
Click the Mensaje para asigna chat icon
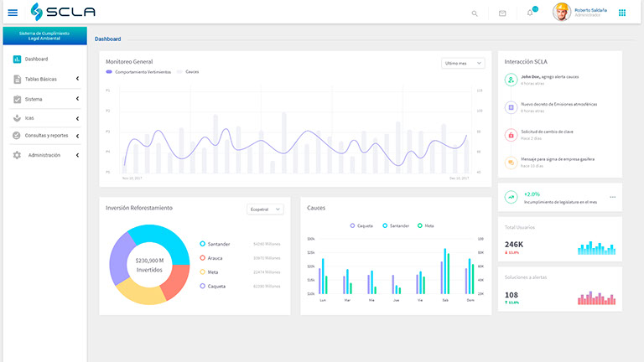click(x=510, y=163)
